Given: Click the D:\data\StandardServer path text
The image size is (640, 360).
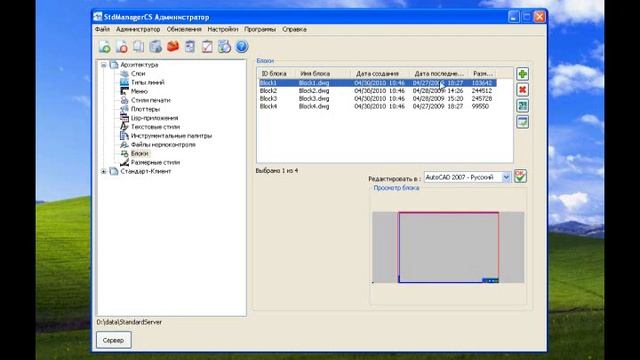Looking at the screenshot, I should point(129,322).
